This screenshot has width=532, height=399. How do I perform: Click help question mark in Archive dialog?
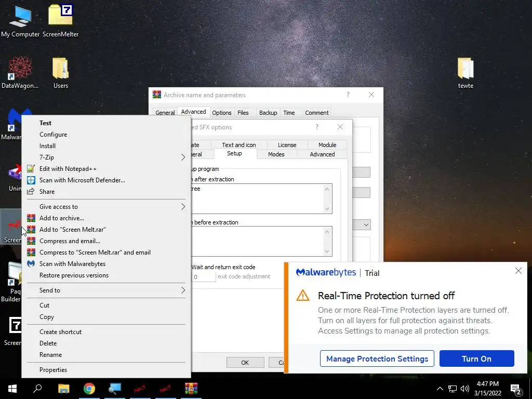point(348,95)
